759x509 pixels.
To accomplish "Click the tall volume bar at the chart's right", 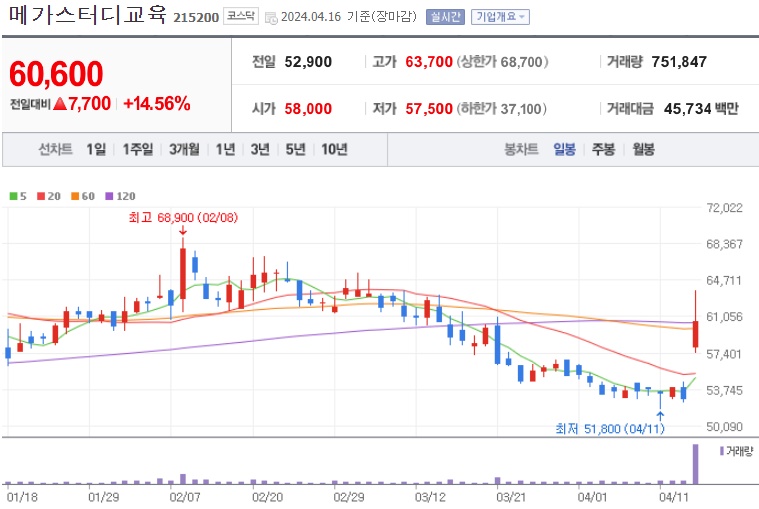I will point(696,464).
